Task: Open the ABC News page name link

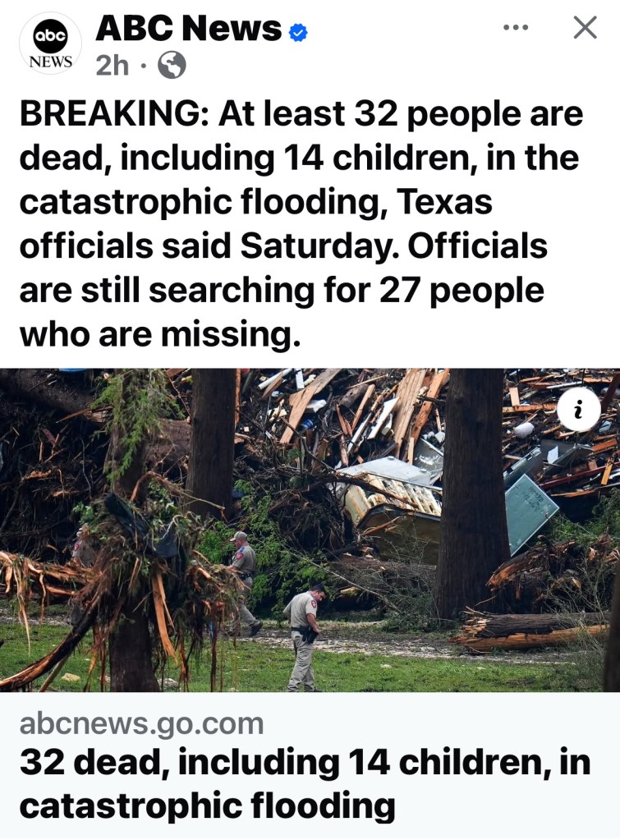Action: pyautogui.click(x=188, y=28)
